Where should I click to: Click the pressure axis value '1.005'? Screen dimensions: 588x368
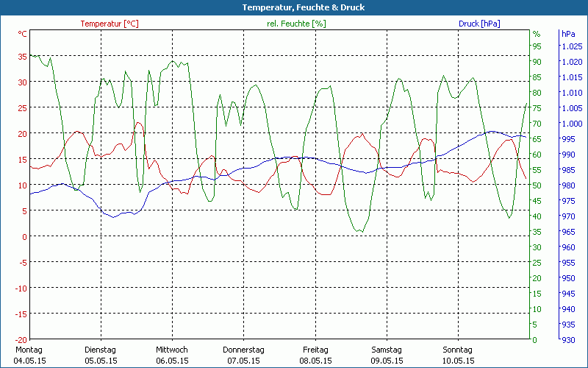point(572,108)
